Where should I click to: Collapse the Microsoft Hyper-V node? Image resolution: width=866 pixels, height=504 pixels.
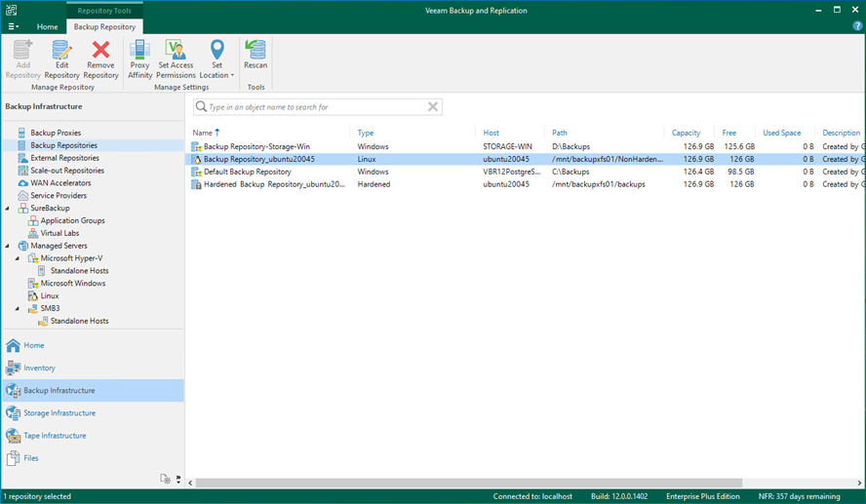click(x=18, y=258)
